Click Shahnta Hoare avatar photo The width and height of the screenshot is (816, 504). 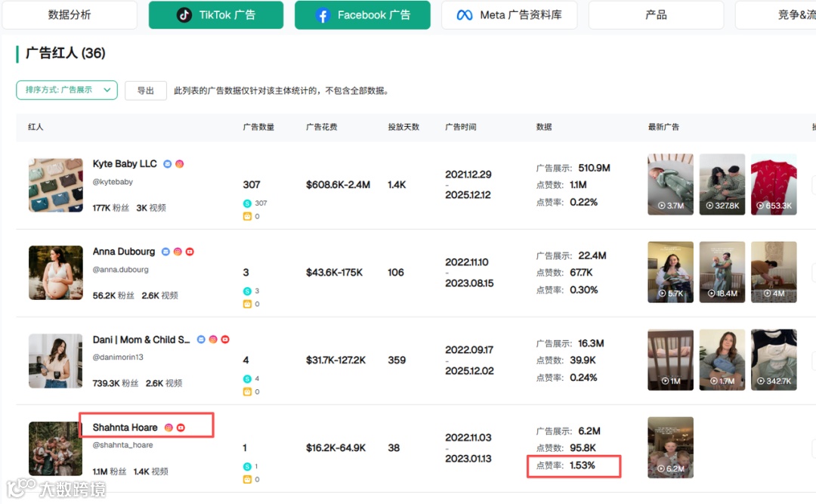(56, 448)
